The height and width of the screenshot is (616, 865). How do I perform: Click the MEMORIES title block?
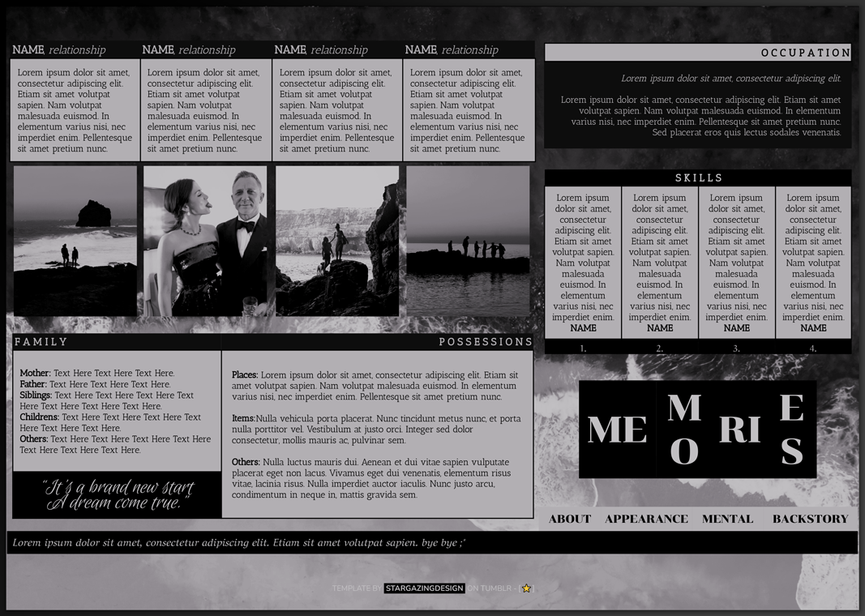point(697,429)
